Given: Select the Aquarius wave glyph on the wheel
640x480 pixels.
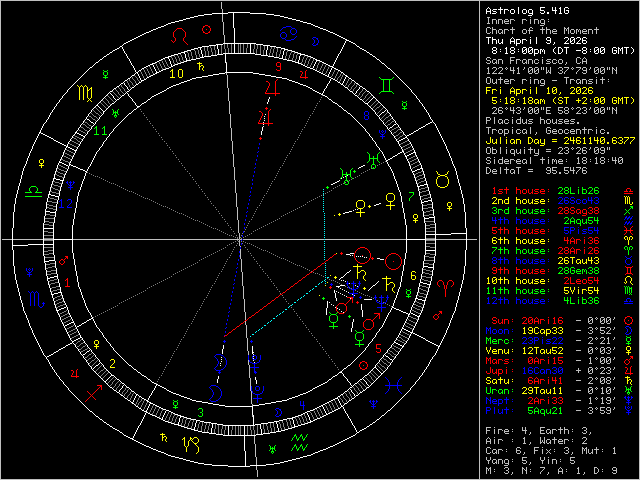Looking at the screenshot, I should pyautogui.click(x=300, y=443).
